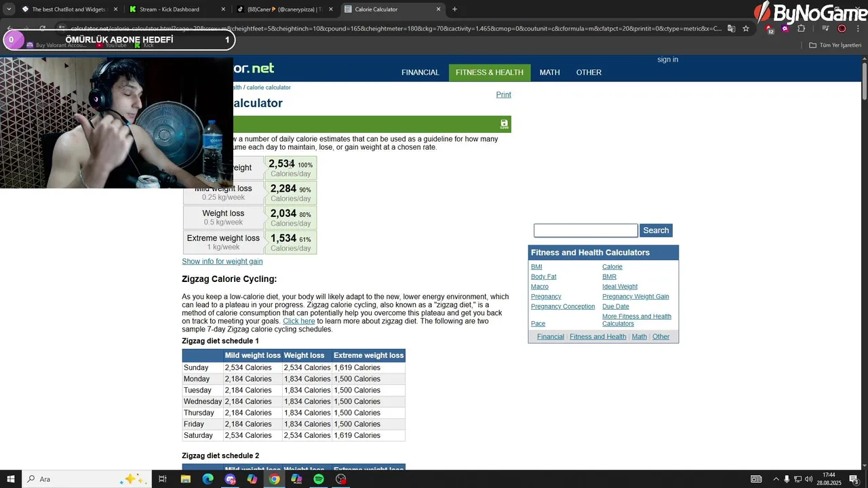Open Microsoft Edge from the taskbar
This screenshot has width=868, height=488.
[208, 479]
